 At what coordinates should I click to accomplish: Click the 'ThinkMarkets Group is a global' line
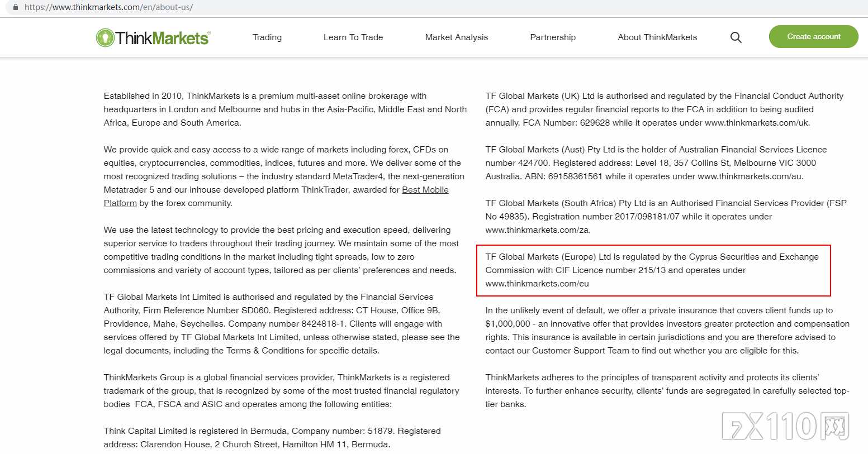277,377
